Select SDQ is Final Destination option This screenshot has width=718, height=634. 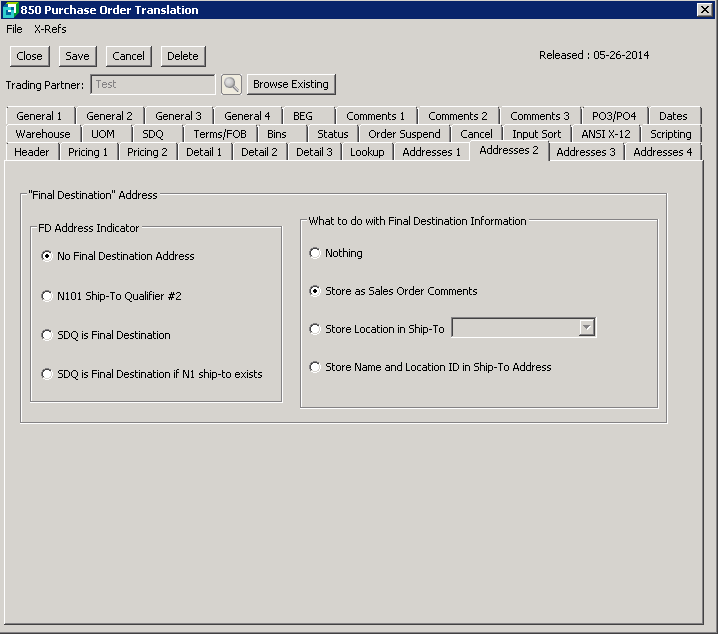coord(47,335)
